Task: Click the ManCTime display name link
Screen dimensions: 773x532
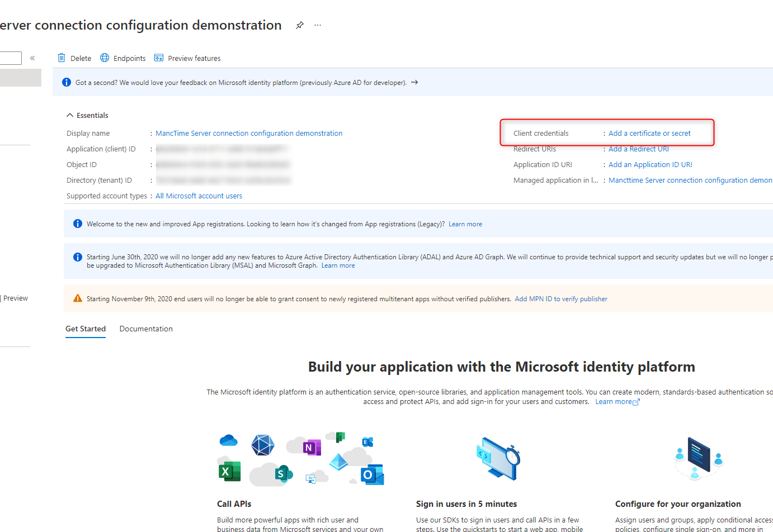Action: pos(249,133)
